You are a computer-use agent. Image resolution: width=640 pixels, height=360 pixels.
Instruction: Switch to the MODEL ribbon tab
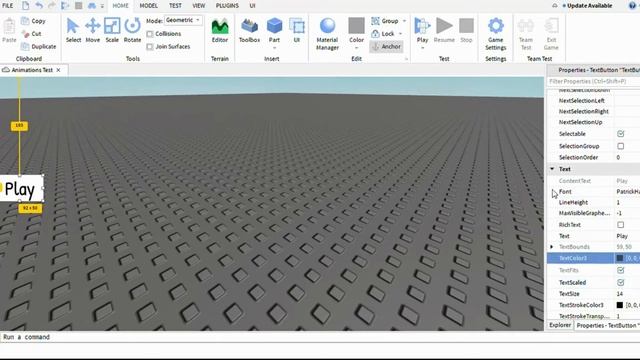pos(149,6)
